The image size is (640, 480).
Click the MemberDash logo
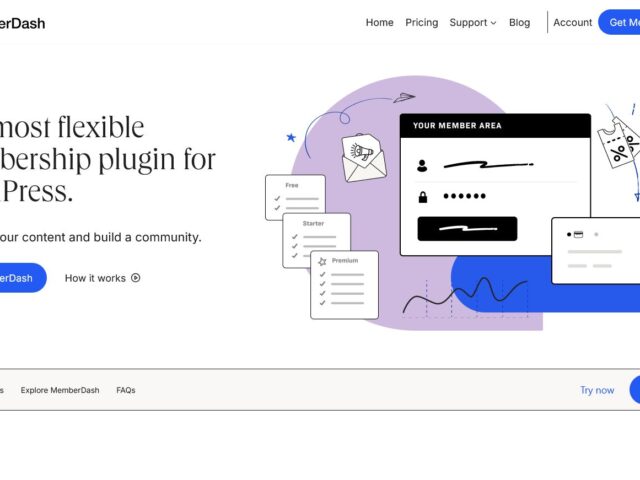pos(22,24)
